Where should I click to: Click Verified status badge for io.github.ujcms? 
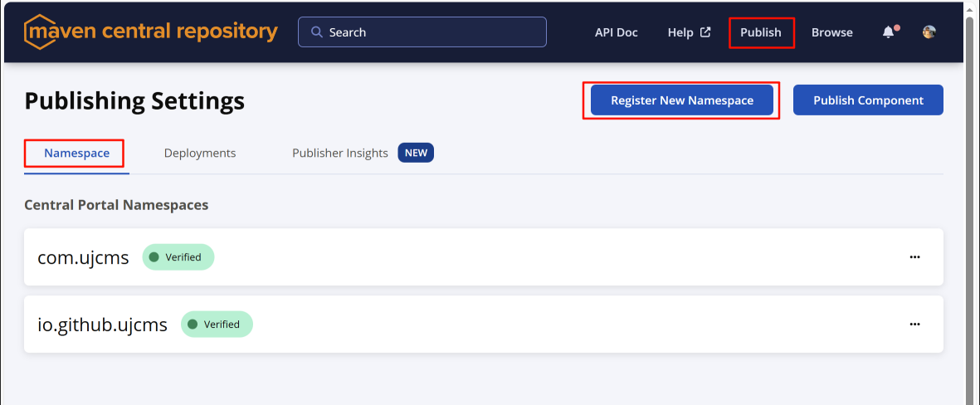(217, 324)
